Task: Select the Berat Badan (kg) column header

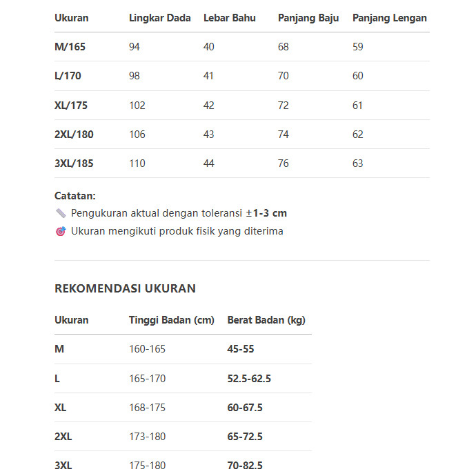Action: pos(266,320)
